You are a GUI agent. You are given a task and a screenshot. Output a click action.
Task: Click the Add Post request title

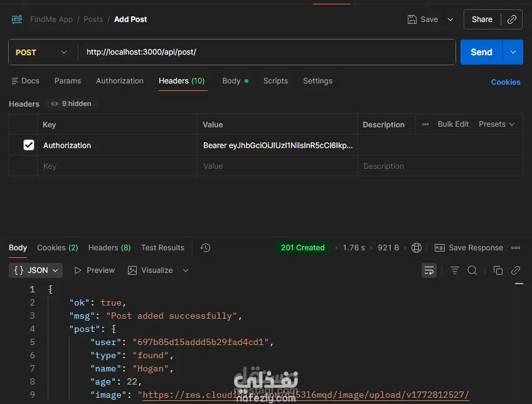click(x=130, y=19)
